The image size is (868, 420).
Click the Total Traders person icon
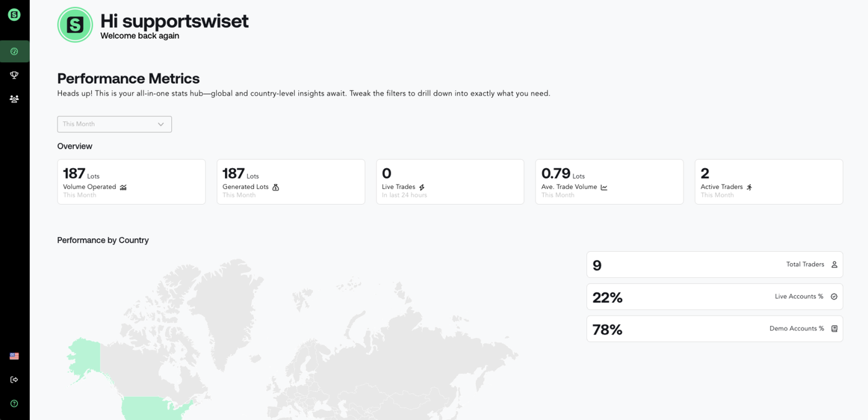pyautogui.click(x=834, y=264)
